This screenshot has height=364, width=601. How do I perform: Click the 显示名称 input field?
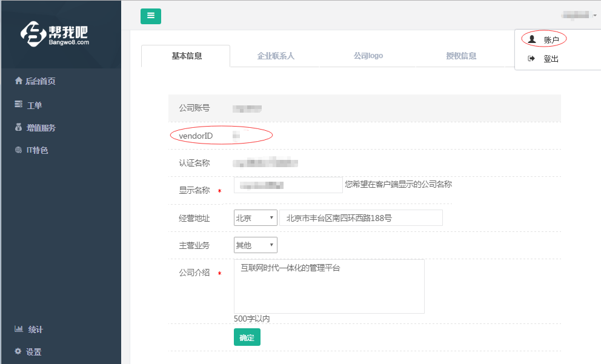tap(288, 185)
